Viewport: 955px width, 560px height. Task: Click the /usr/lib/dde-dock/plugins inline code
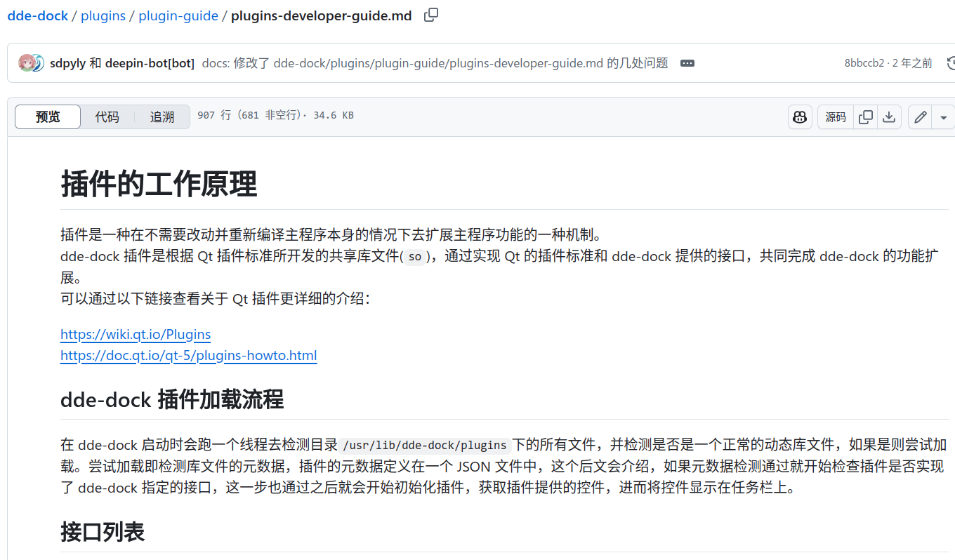click(426, 445)
